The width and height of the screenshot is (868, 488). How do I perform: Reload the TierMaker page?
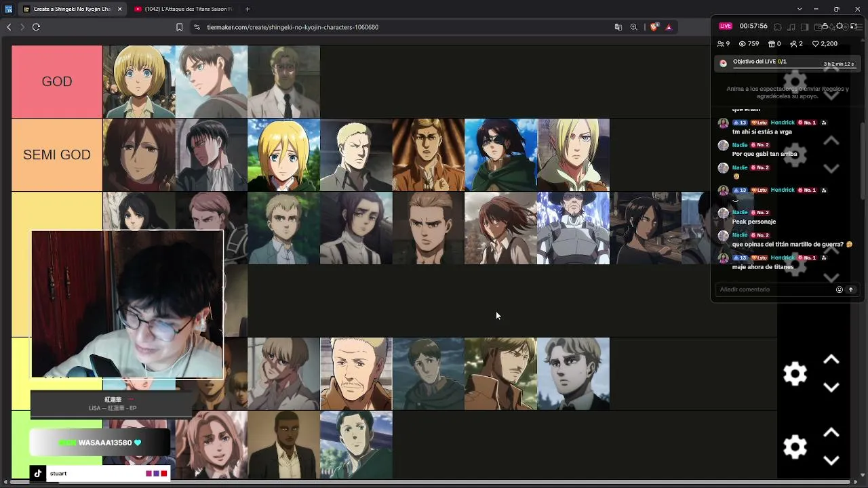[x=36, y=27]
